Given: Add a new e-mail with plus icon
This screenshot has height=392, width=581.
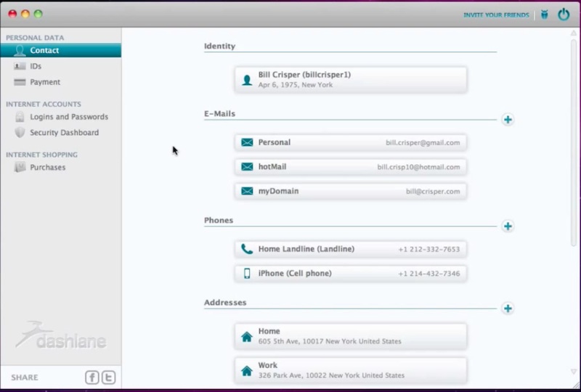Looking at the screenshot, I should 508,120.
